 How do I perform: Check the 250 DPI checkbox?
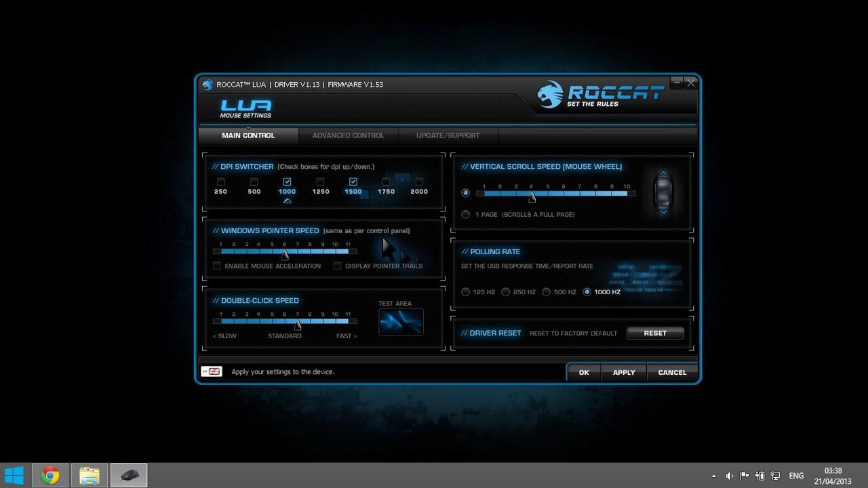(x=221, y=182)
